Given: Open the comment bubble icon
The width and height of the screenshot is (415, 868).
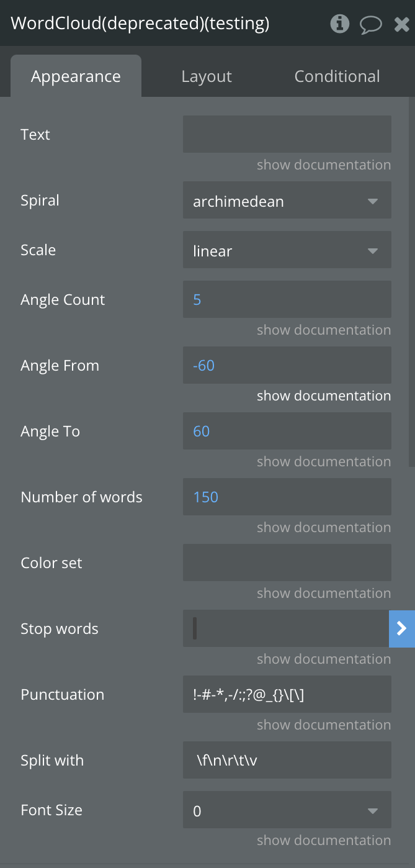Looking at the screenshot, I should click(x=371, y=24).
